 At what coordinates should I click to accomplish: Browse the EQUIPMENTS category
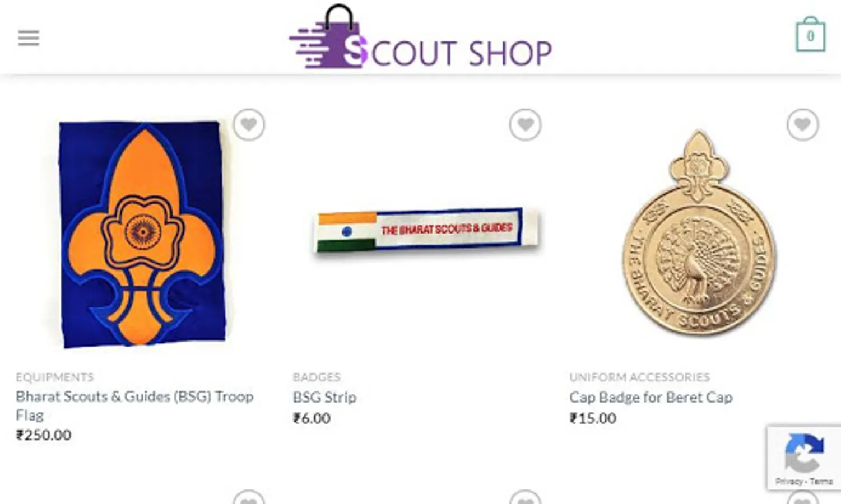click(x=55, y=377)
